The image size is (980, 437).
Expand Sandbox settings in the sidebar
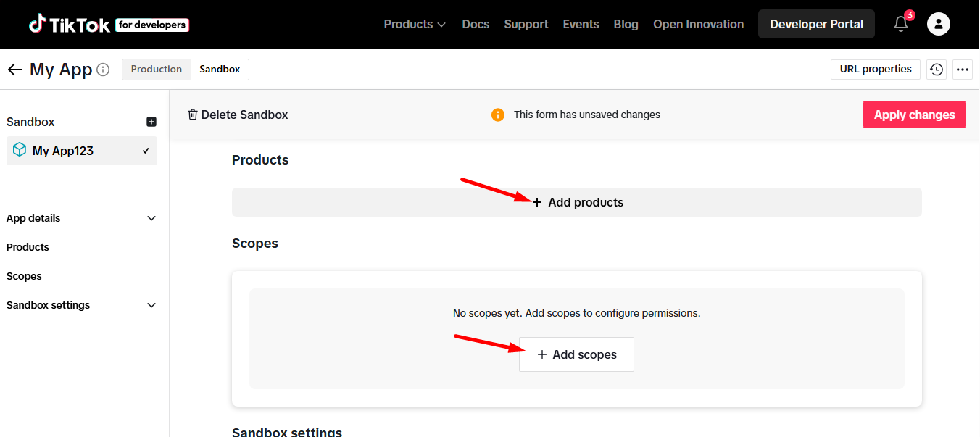[81, 305]
